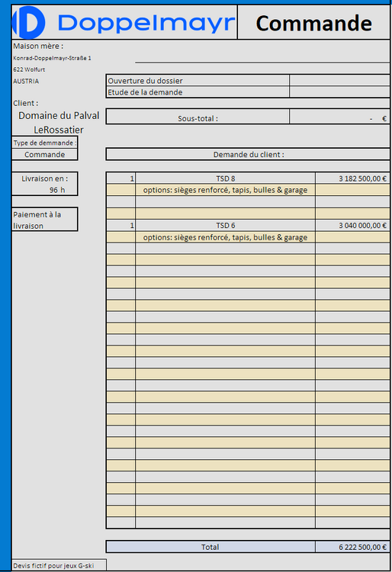Click the client name 'Domaine du Palval'
The image size is (392, 572).
point(59,116)
